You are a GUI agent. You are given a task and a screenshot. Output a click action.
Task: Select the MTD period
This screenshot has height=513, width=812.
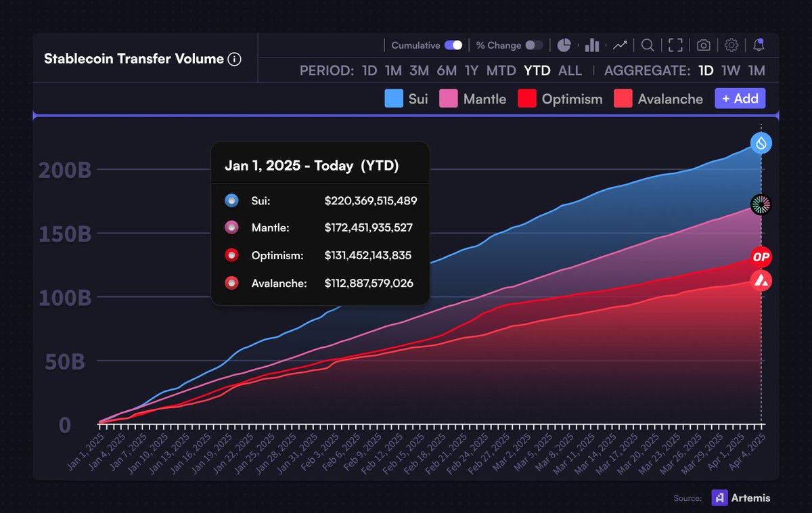pos(501,70)
